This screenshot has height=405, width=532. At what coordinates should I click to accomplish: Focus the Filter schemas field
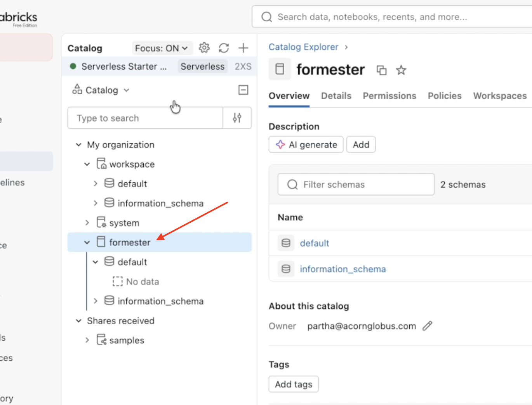[x=356, y=184]
